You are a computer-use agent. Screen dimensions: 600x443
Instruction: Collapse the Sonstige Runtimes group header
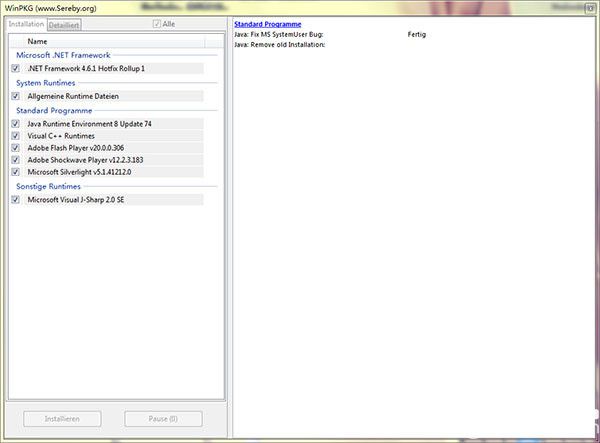[x=48, y=186]
